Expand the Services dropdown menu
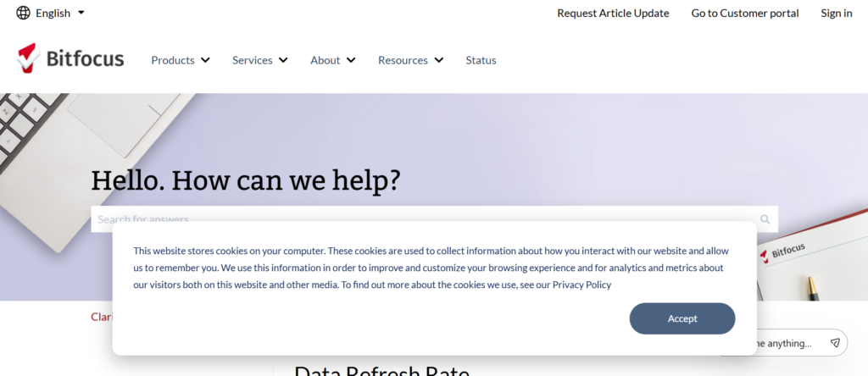Image resolution: width=868 pixels, height=376 pixels. click(x=260, y=60)
